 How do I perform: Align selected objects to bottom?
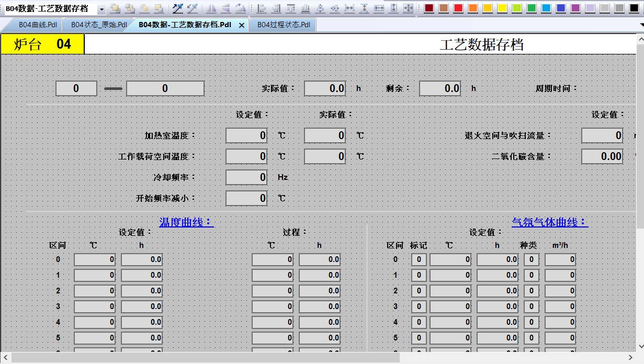306,8
